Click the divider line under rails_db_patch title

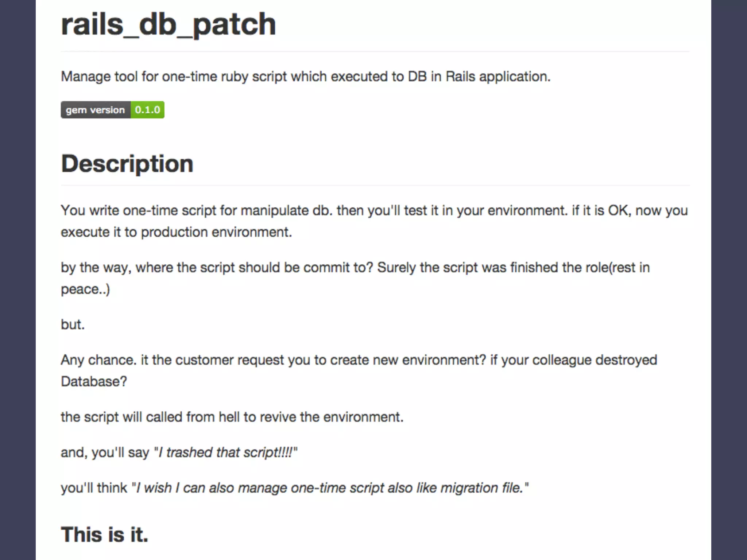point(375,52)
